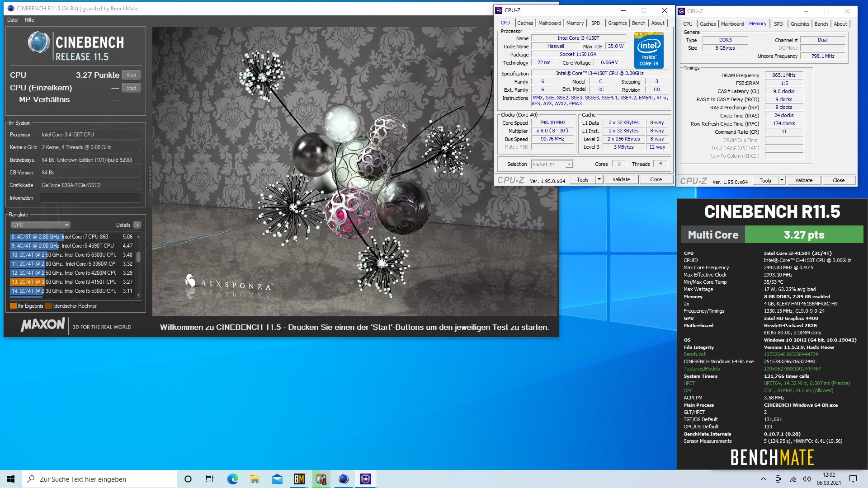
Task: Click ranking list scrollbar up arrow
Action: pos(138,237)
